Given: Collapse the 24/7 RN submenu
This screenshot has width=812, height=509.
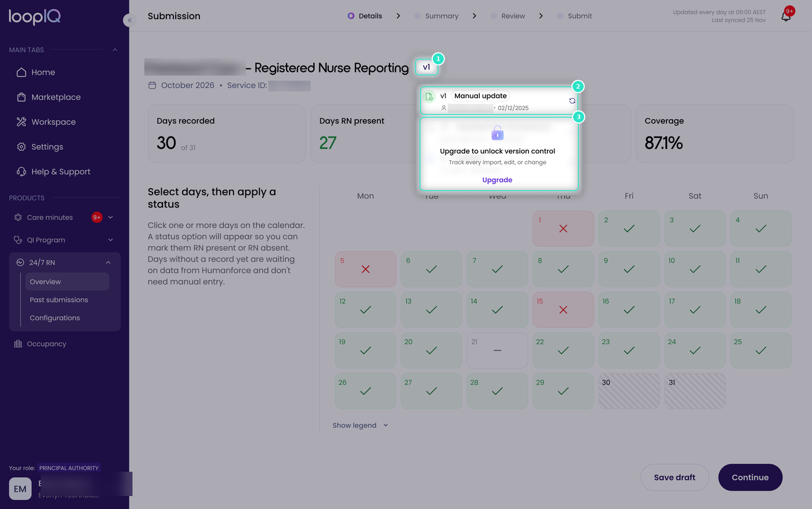Looking at the screenshot, I should tap(108, 262).
